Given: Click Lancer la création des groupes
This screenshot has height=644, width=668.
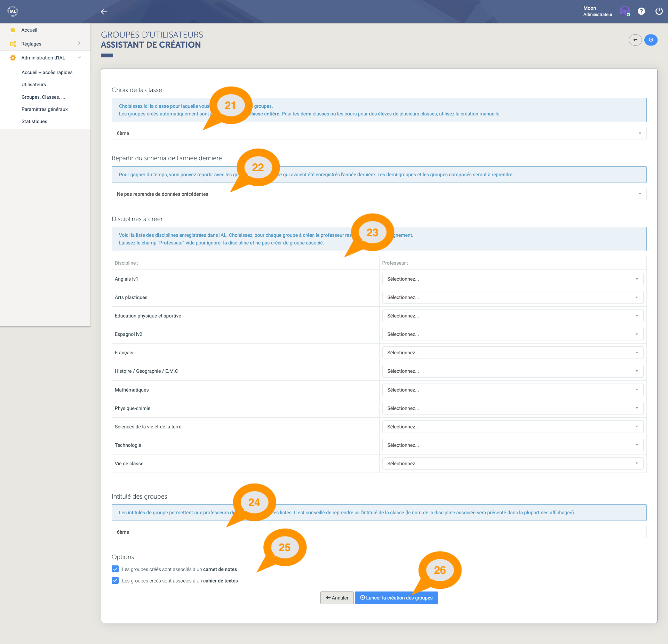Looking at the screenshot, I should [396, 598].
